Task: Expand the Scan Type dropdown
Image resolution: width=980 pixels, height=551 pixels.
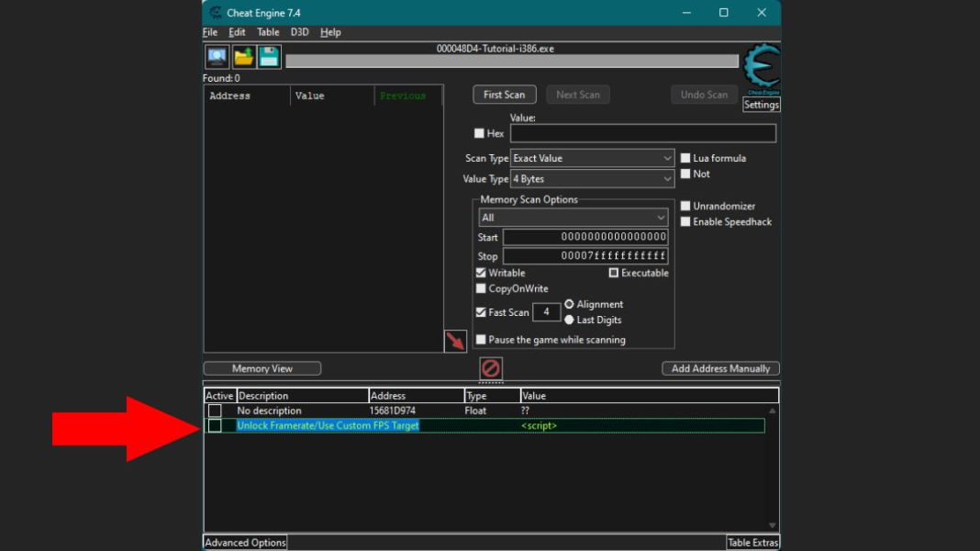Action: 592,158
